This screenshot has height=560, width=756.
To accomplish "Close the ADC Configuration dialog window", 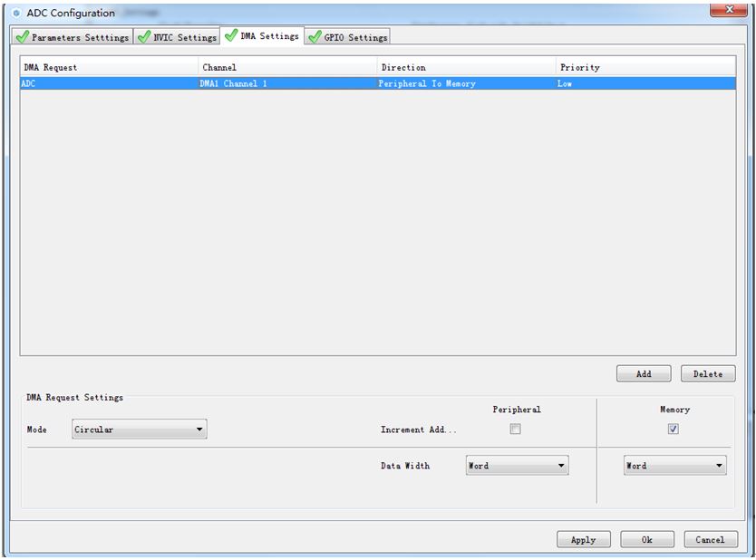I will coord(729,10).
